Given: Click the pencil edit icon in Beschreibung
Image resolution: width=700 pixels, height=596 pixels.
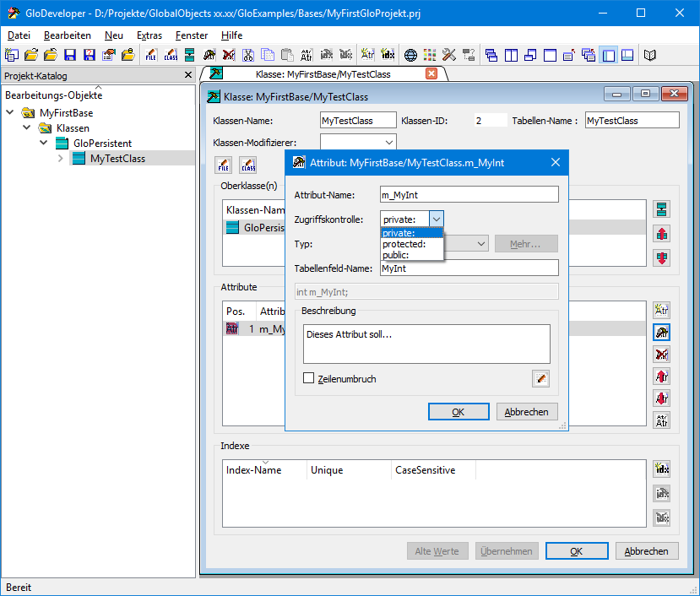Looking at the screenshot, I should click(540, 378).
